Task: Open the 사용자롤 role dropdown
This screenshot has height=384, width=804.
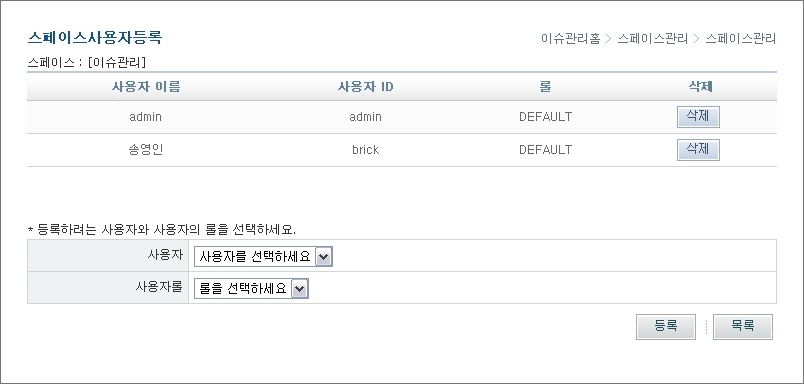Action: 251,289
